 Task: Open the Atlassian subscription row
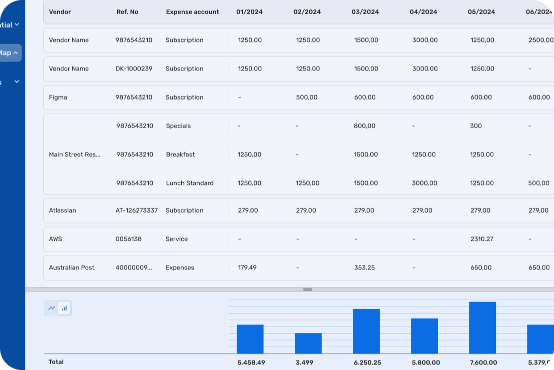click(299, 210)
